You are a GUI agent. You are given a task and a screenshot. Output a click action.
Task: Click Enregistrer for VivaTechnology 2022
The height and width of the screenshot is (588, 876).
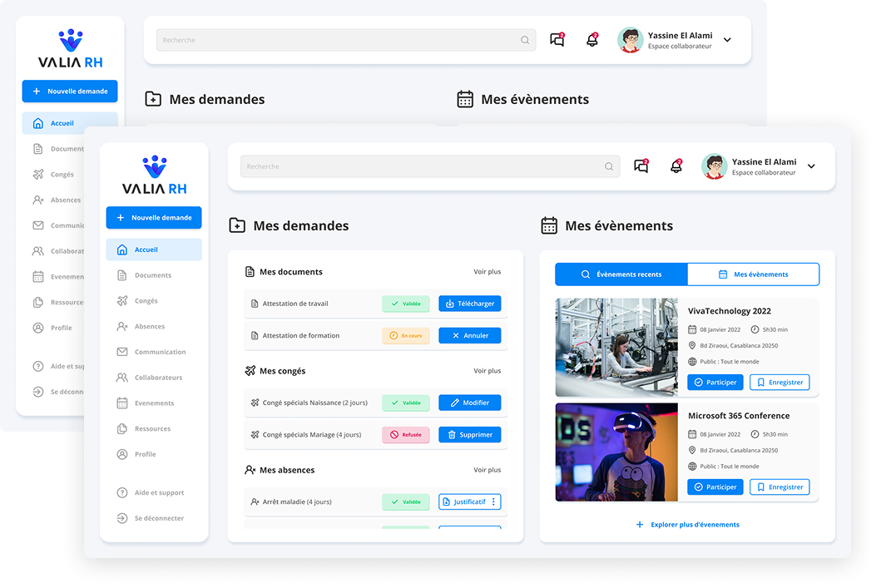[x=779, y=383]
